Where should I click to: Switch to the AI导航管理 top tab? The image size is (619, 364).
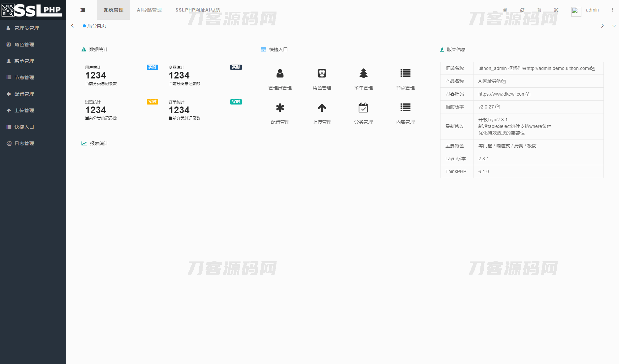(149, 10)
